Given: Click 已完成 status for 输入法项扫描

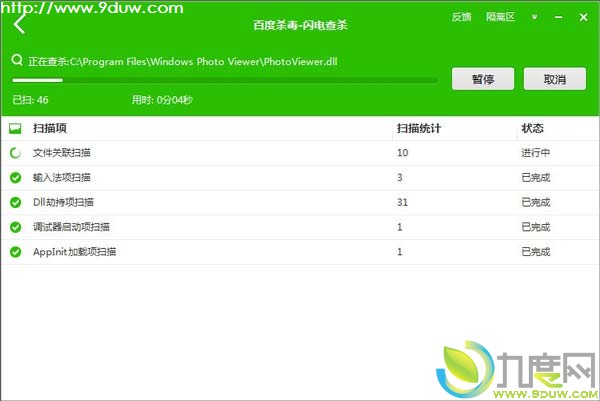Looking at the screenshot, I should tap(536, 178).
